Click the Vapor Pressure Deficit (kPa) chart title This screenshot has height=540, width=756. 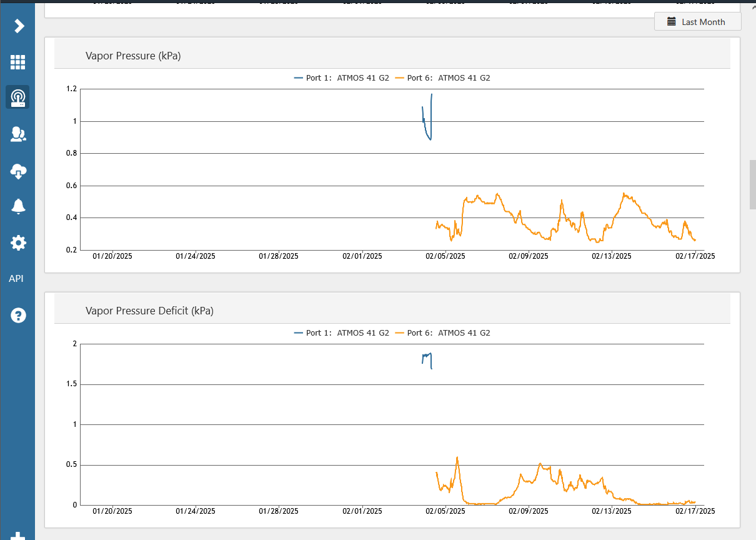(x=149, y=311)
